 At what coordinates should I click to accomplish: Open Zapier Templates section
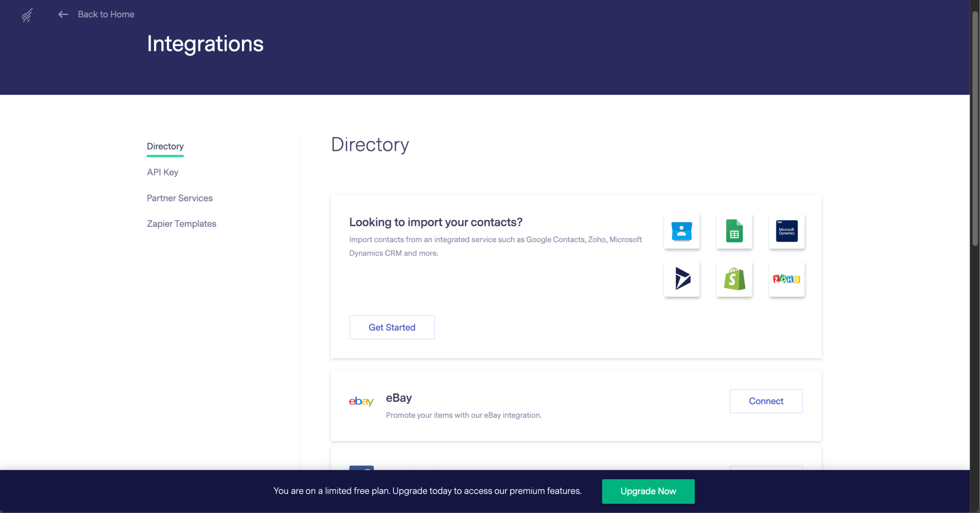click(x=181, y=224)
